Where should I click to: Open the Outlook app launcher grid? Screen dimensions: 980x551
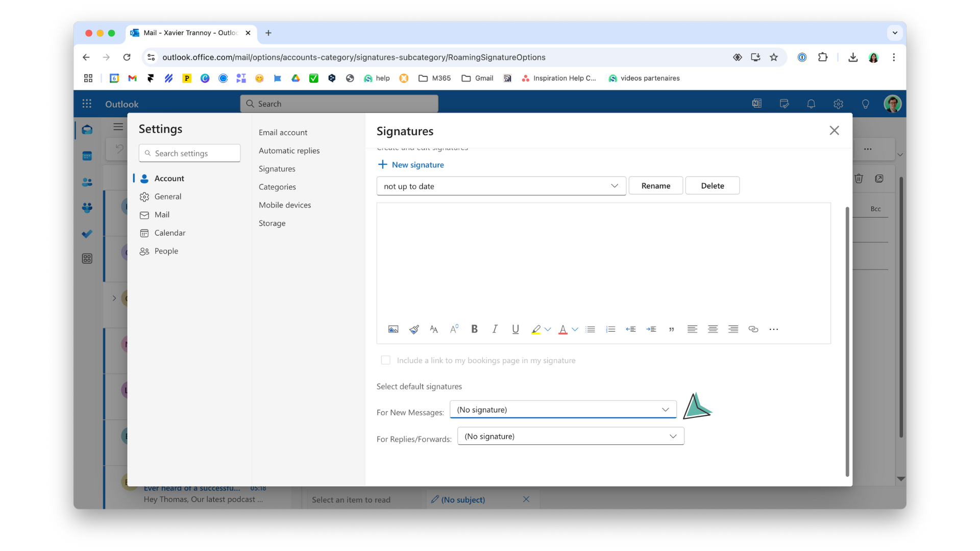click(87, 104)
